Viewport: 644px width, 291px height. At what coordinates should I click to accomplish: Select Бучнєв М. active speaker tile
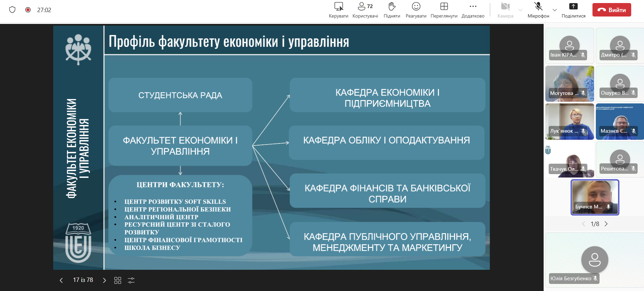[595, 197]
